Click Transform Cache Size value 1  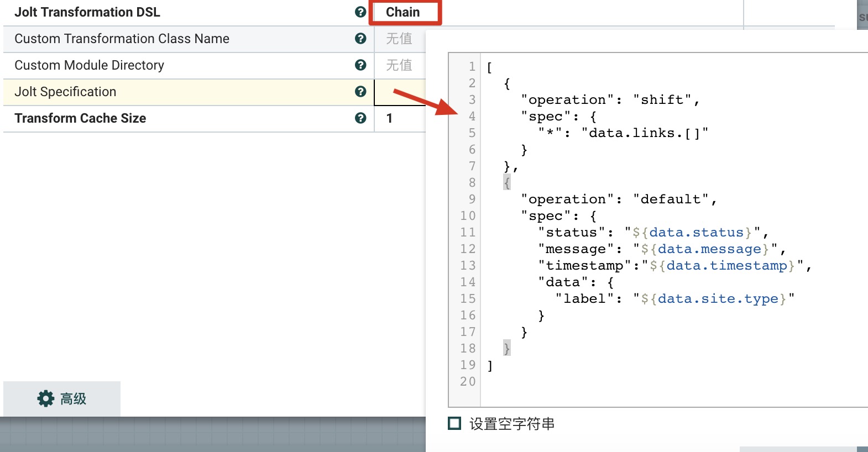point(390,118)
